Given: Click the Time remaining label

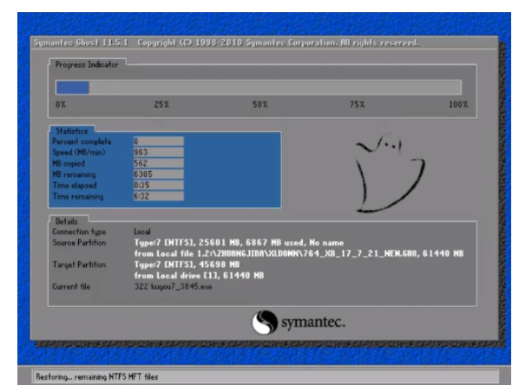Looking at the screenshot, I should 78,196.
